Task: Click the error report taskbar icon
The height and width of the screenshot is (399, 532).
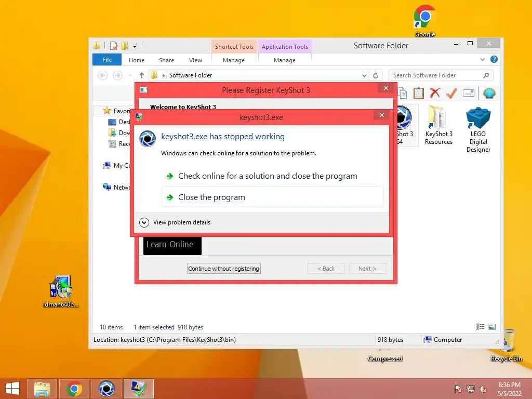Action: pyautogui.click(x=138, y=389)
